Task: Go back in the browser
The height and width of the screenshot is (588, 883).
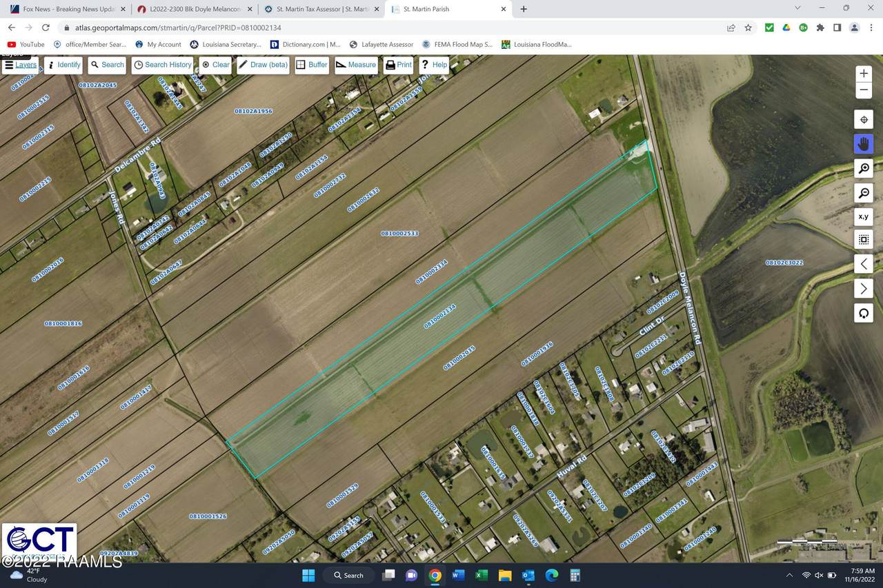Action: point(11,28)
